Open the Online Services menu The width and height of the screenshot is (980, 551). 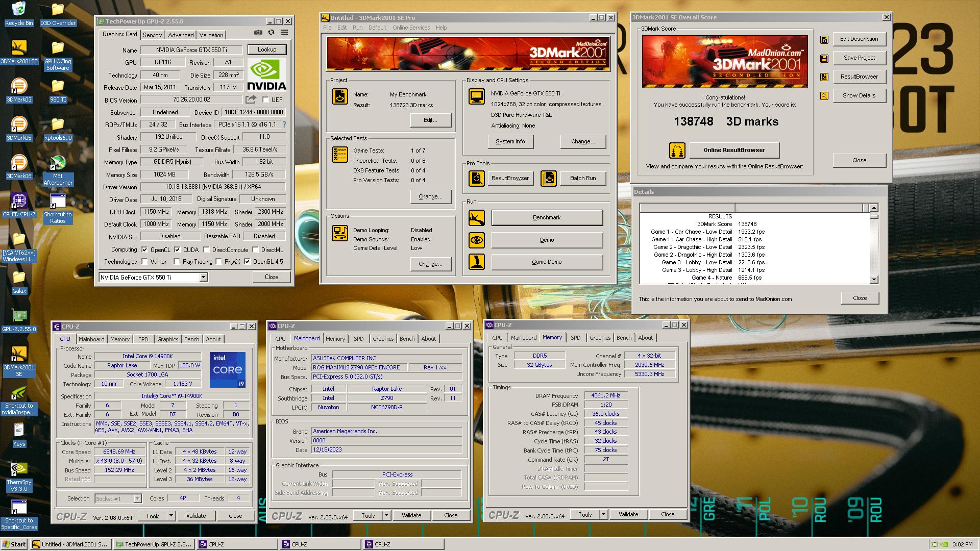click(x=411, y=28)
